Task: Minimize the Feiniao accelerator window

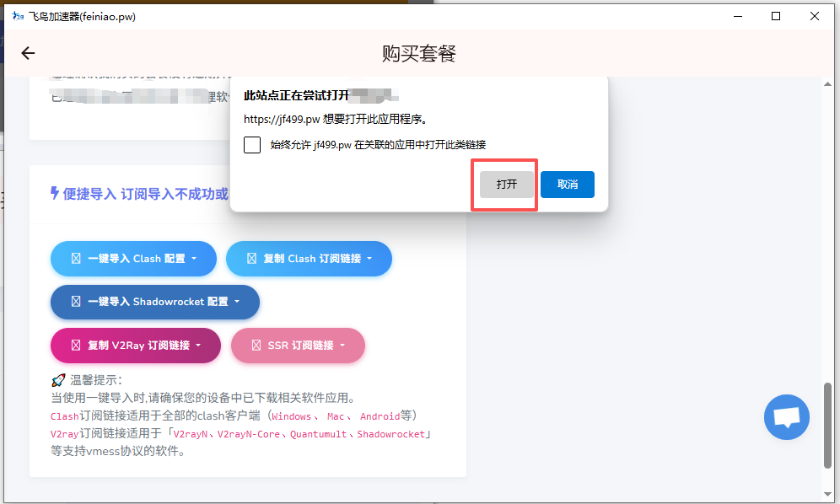Action: click(x=737, y=16)
